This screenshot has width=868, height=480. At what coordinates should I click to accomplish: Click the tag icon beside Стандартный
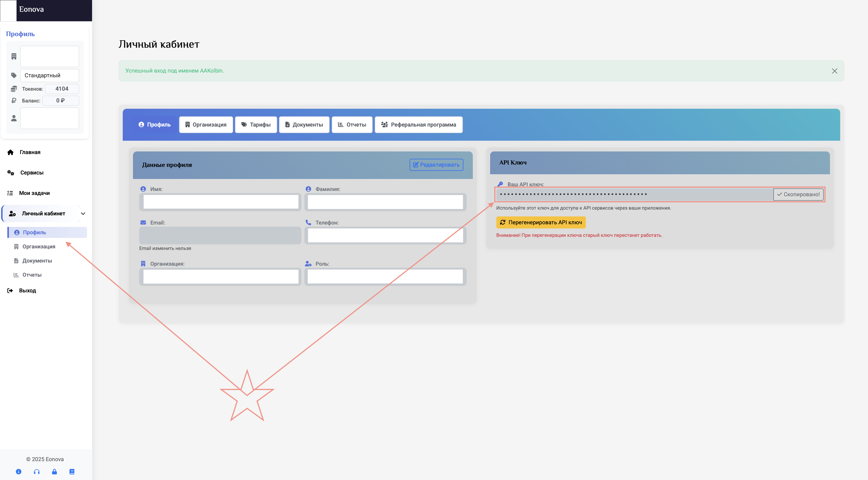pos(14,75)
